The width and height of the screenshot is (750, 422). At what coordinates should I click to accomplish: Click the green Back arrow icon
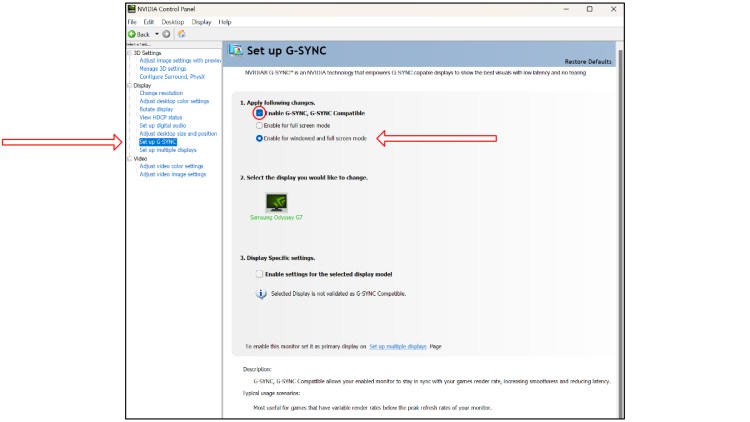click(x=132, y=33)
